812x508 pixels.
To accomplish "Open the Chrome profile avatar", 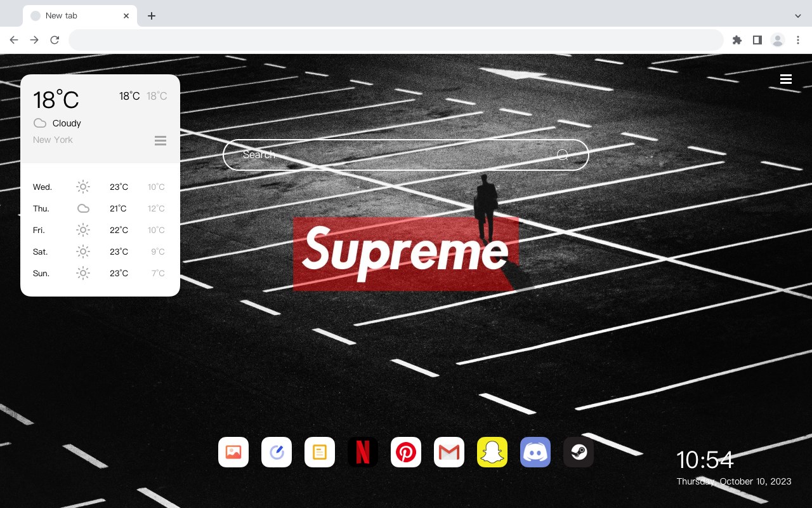I will tap(778, 40).
